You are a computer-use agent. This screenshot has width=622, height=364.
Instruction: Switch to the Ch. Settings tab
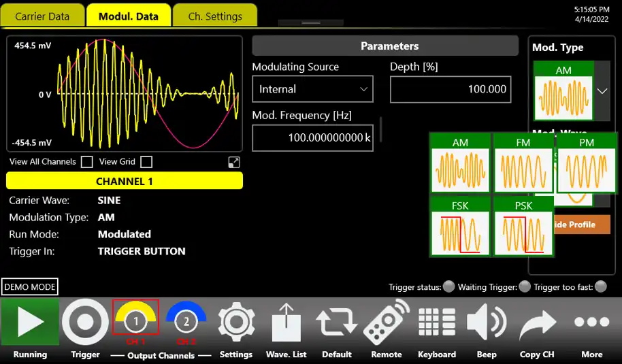215,16
